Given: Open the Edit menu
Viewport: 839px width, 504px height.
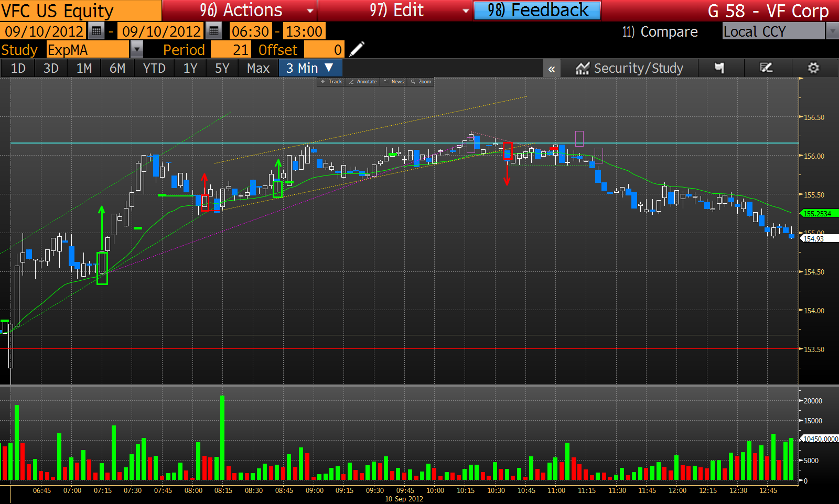Looking at the screenshot, I should coord(396,10).
